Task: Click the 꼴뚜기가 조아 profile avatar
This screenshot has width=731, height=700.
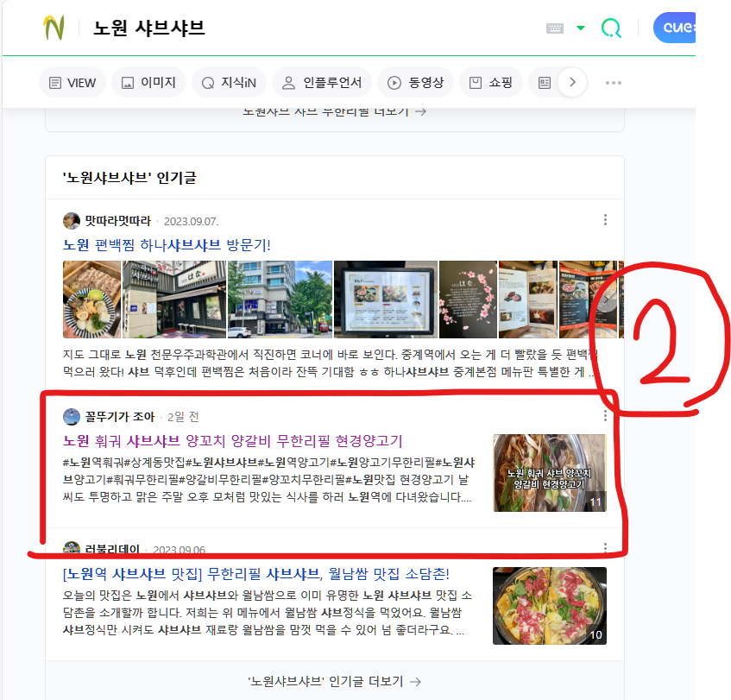Action: [x=72, y=416]
